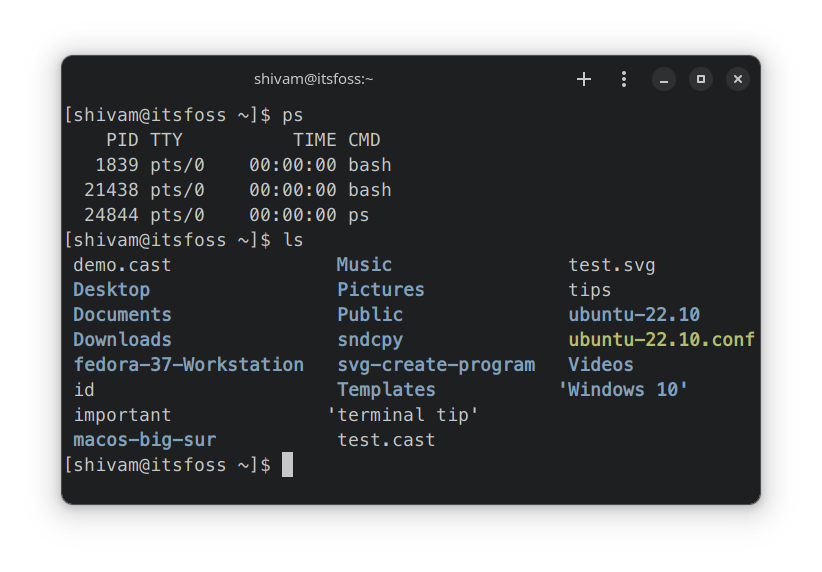Click the svg-create-program folder name
This screenshot has width=822, height=572.
[x=436, y=365]
